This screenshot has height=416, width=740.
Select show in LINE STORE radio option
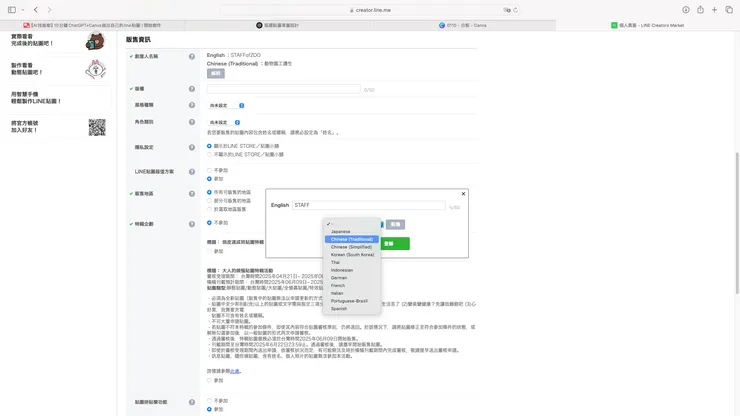[x=209, y=146]
